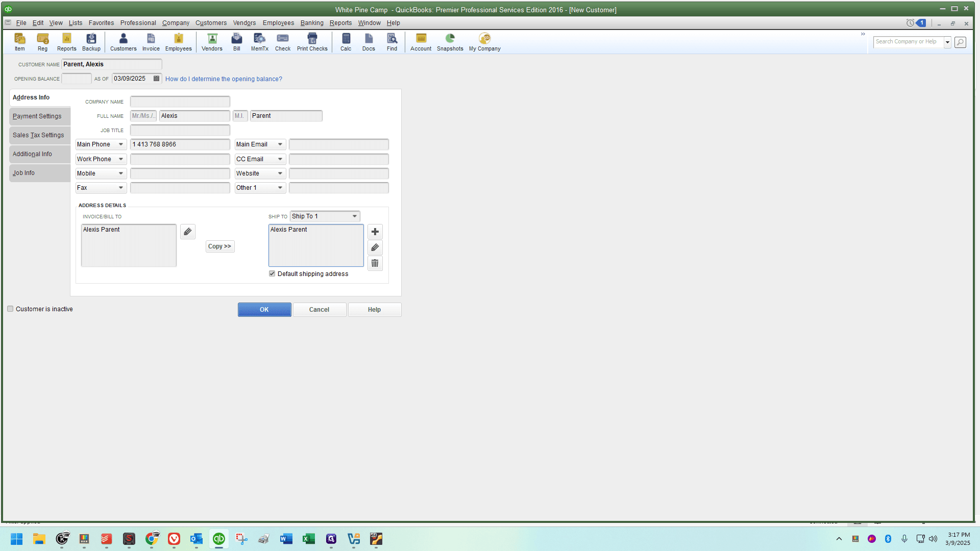Click the Check toolbar icon
This screenshot has height=551, width=980.
tap(283, 42)
